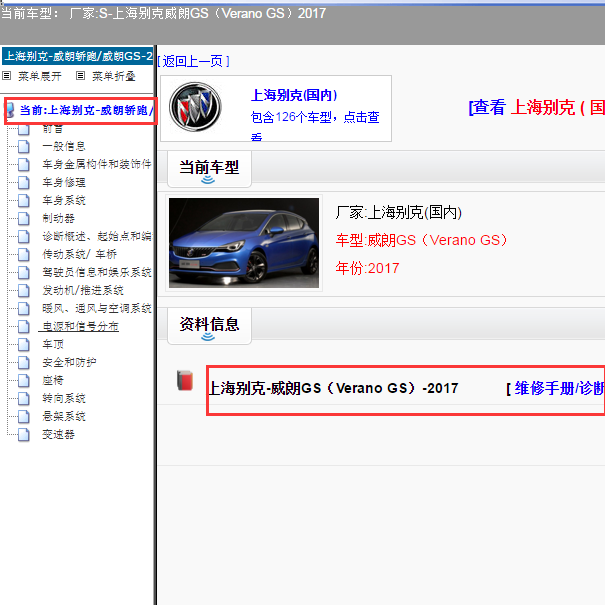605x605 pixels.
Task: Click the 上海别克-威朗轿跑/威朗GS panel header
Action: click(78, 56)
